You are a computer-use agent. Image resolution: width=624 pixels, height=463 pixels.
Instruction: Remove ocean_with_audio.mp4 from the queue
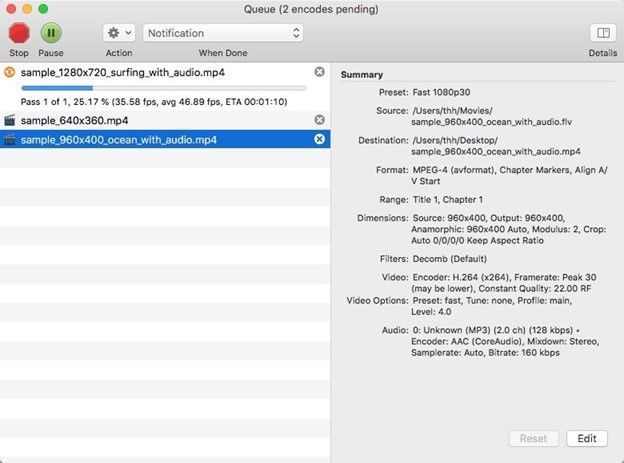coord(319,139)
